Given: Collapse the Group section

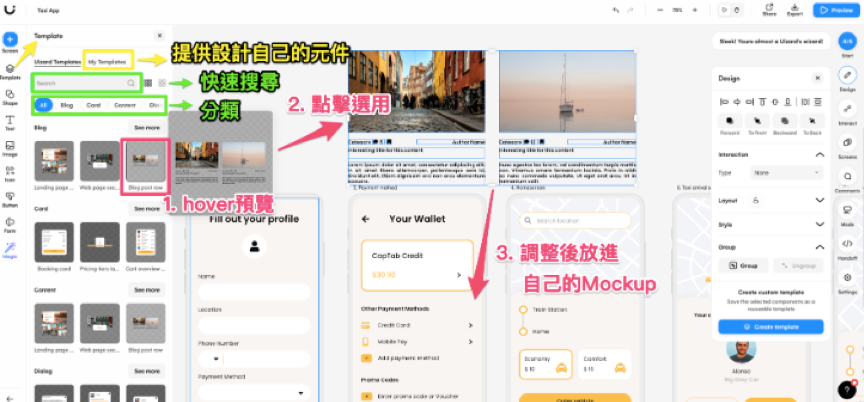Looking at the screenshot, I should tap(819, 247).
